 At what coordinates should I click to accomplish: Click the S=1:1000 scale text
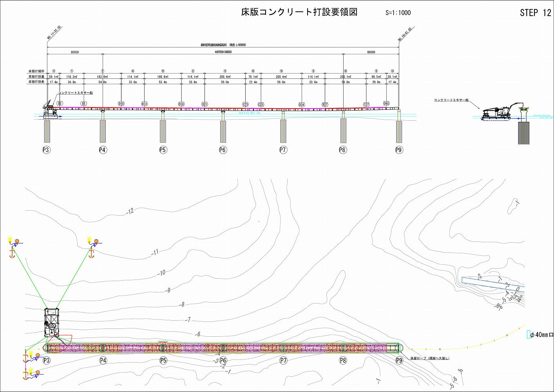pos(398,13)
